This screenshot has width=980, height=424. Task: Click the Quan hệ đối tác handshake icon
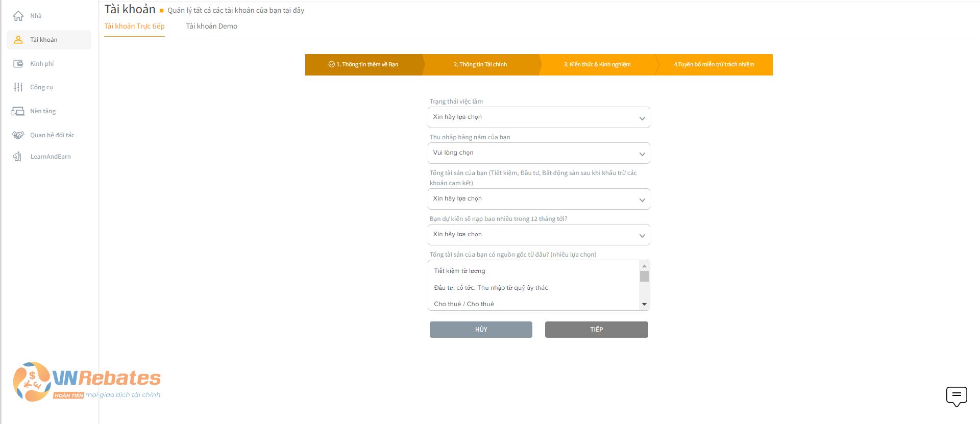18,135
